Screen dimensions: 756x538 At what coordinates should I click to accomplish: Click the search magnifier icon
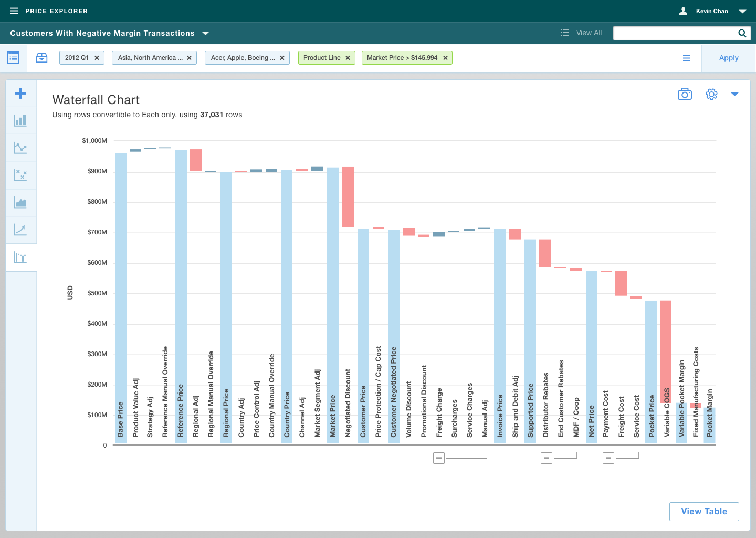coord(742,33)
